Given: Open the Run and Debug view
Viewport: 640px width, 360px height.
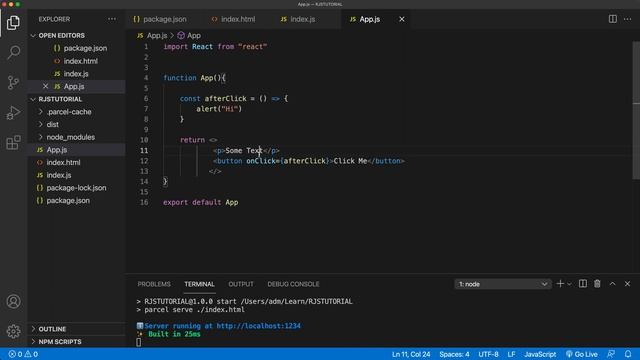Looking at the screenshot, I should [13, 113].
